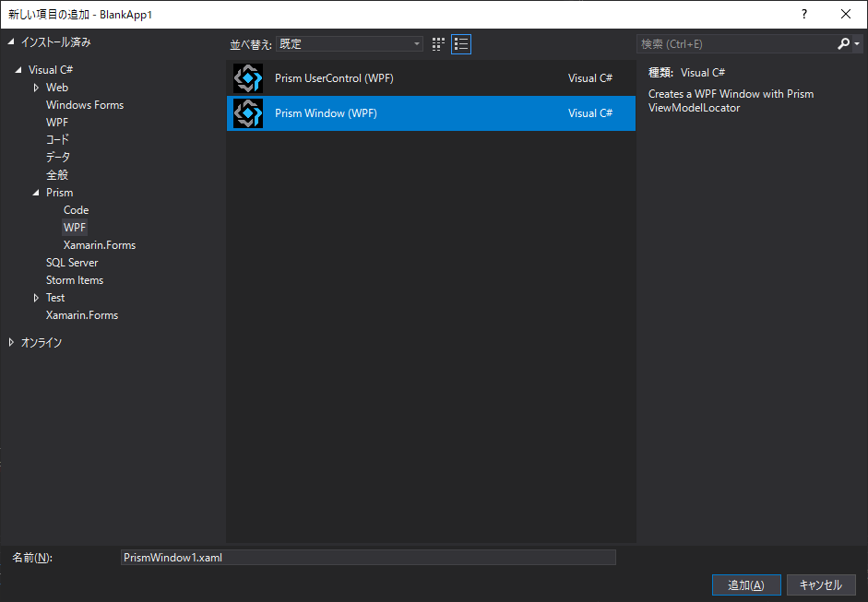Viewport: 868px width, 602px height.
Task: Select Windows Forms category
Action: coord(85,105)
